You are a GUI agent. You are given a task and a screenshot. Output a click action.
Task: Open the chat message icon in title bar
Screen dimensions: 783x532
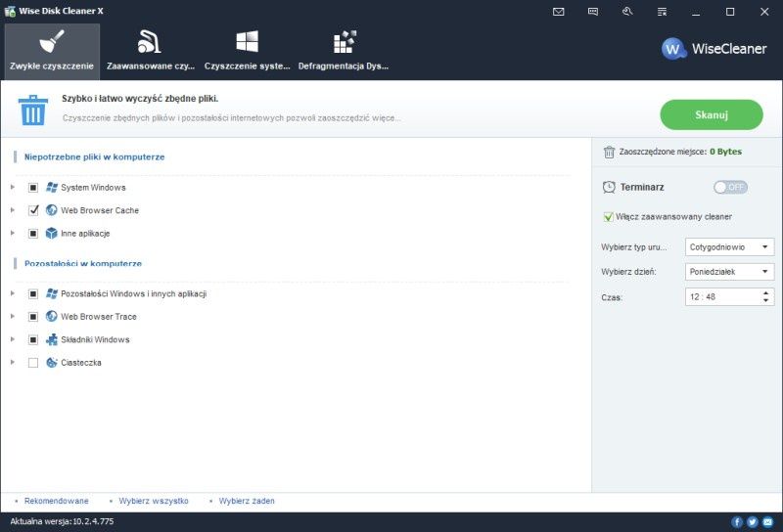click(x=593, y=12)
